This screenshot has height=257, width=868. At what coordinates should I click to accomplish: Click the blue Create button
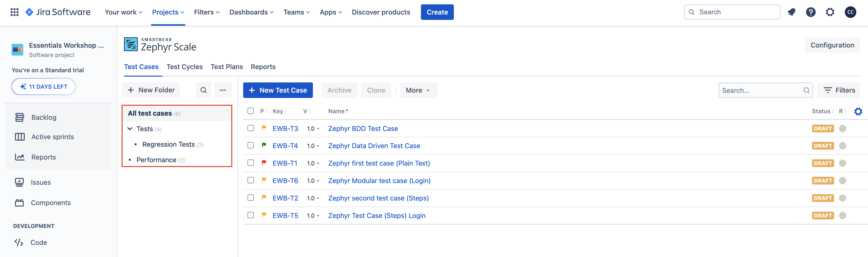point(437,12)
